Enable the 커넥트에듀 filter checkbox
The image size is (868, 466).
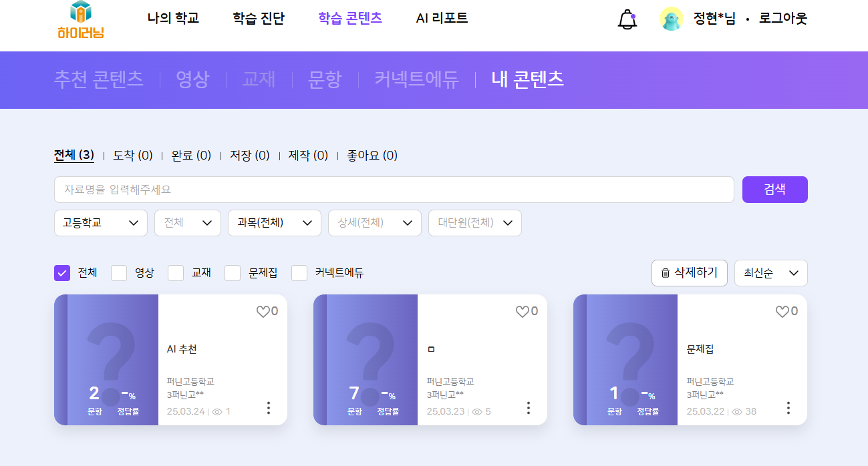[x=299, y=273]
